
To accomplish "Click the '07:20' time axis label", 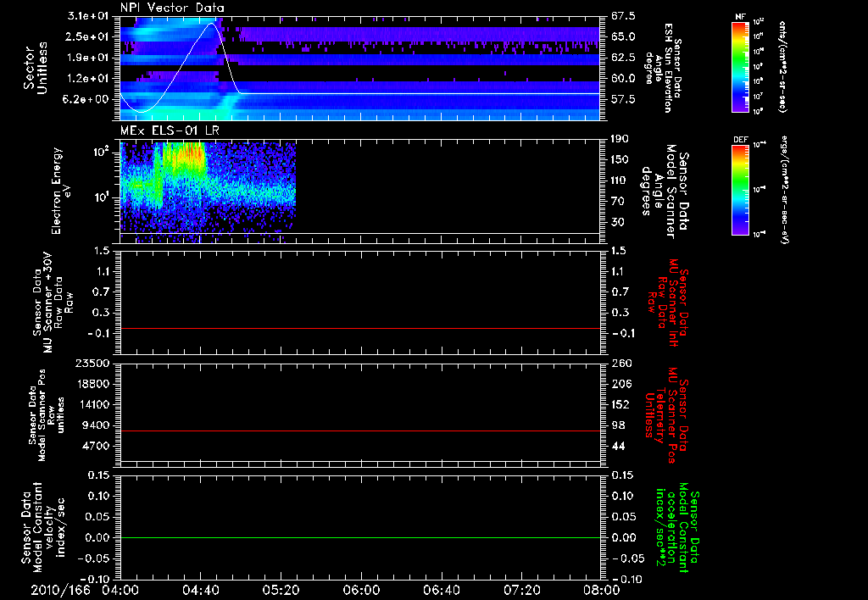I will 521,590.
